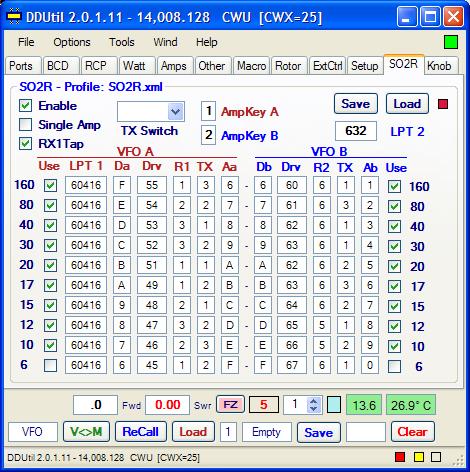The height and width of the screenshot is (472, 470).
Task: Open the Wind menu
Action: click(165, 42)
